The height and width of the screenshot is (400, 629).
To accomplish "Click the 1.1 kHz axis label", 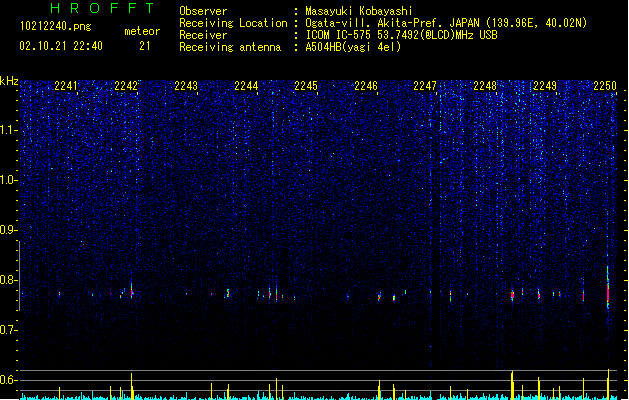I will (8, 130).
